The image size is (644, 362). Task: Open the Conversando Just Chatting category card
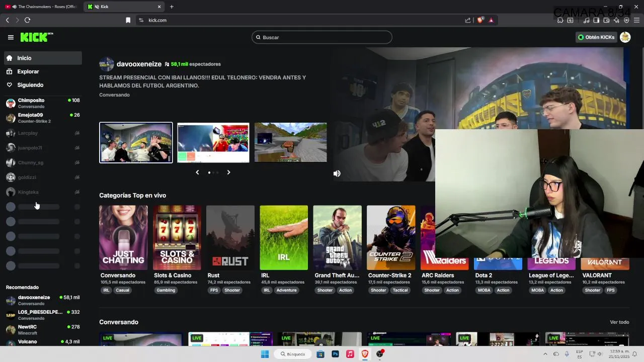coord(123,237)
